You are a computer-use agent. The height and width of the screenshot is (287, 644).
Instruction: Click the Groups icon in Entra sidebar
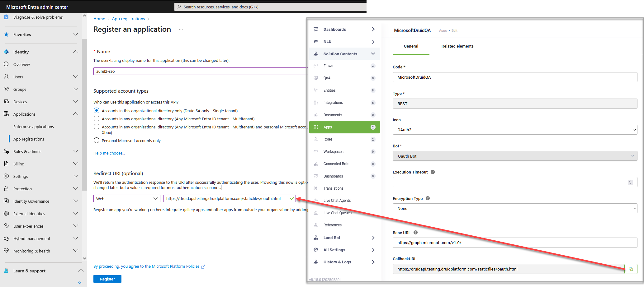6,89
